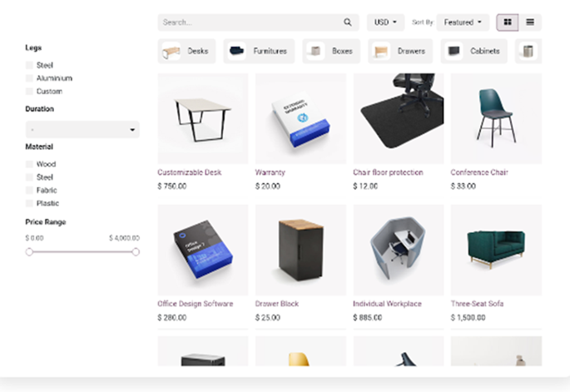This screenshot has height=392, width=570.
Task: Switch to list view layout
Action: click(x=530, y=22)
